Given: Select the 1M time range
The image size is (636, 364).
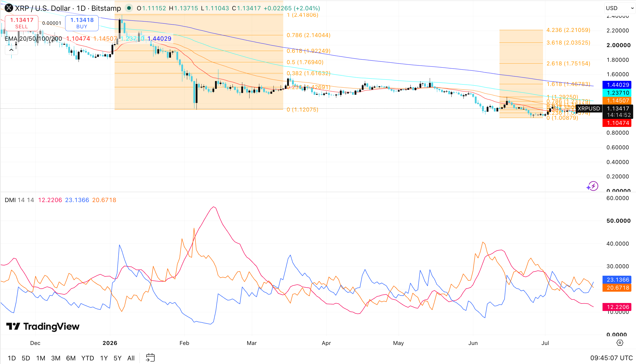Looking at the screenshot, I should [x=41, y=358].
